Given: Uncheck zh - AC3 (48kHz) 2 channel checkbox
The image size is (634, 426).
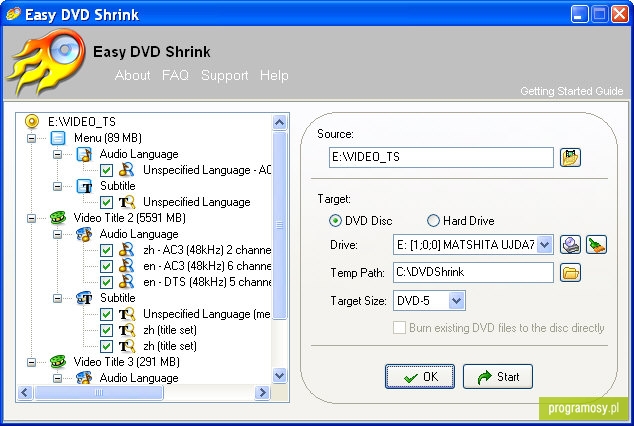Looking at the screenshot, I should (x=106, y=250).
